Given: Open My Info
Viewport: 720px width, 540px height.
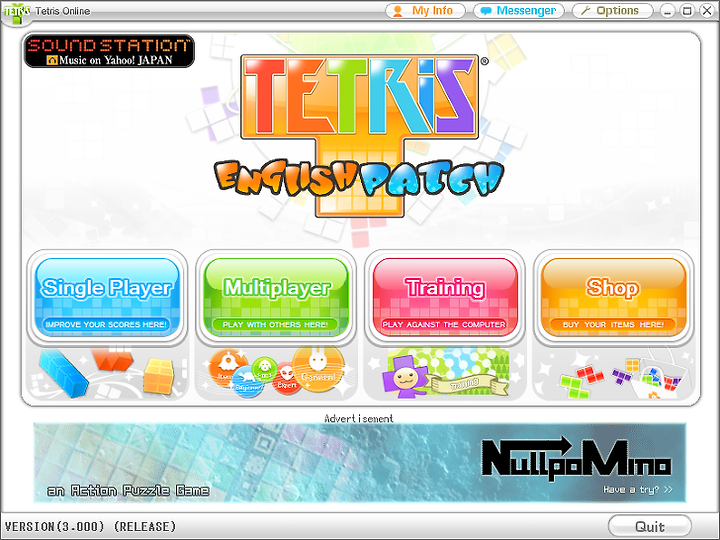Looking at the screenshot, I should click(425, 11).
